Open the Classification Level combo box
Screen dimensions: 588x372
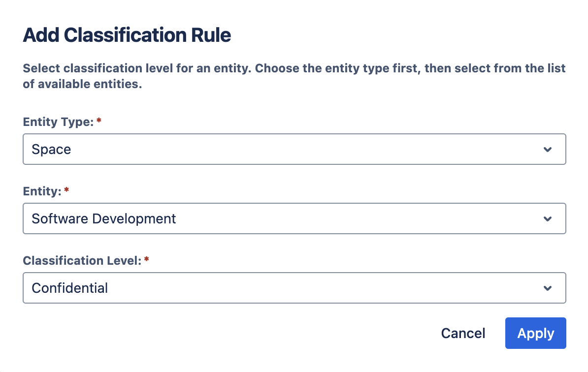point(294,288)
